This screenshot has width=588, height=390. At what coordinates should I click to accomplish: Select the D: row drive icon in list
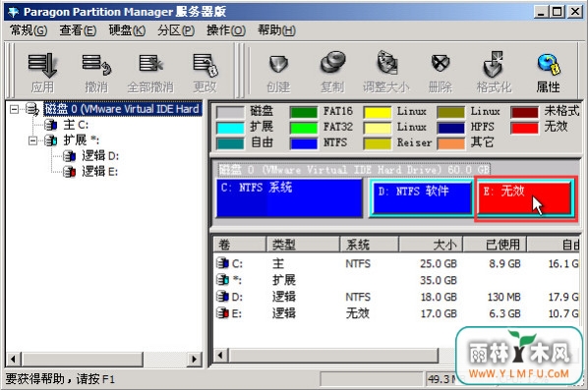click(x=223, y=297)
